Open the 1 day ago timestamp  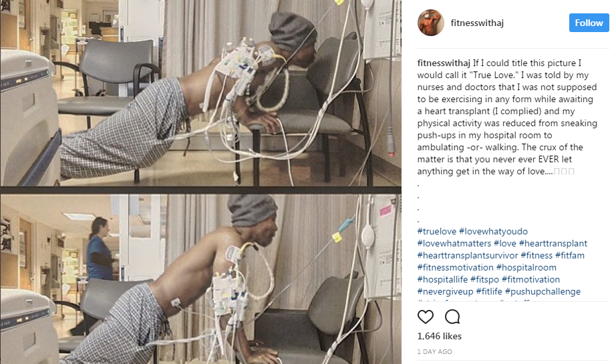point(435,351)
